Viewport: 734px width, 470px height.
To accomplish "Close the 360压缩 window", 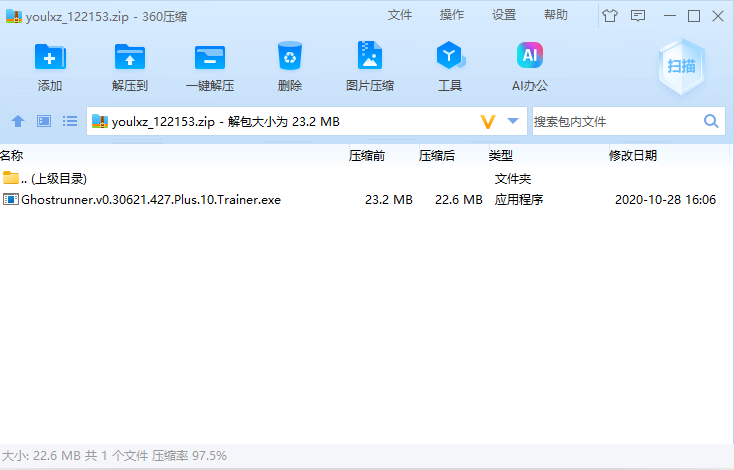I will click(718, 16).
